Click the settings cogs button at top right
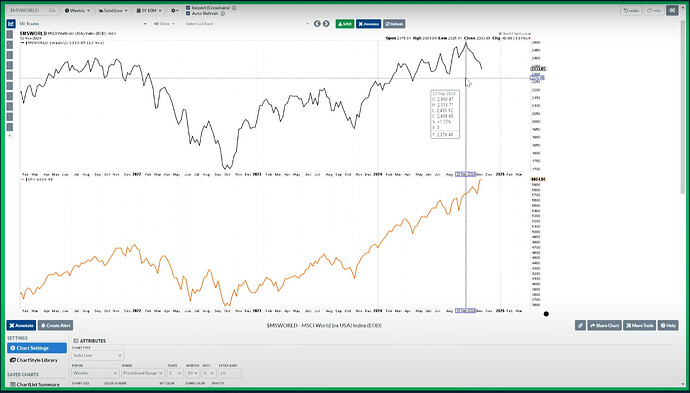The image size is (690, 393). [x=672, y=10]
